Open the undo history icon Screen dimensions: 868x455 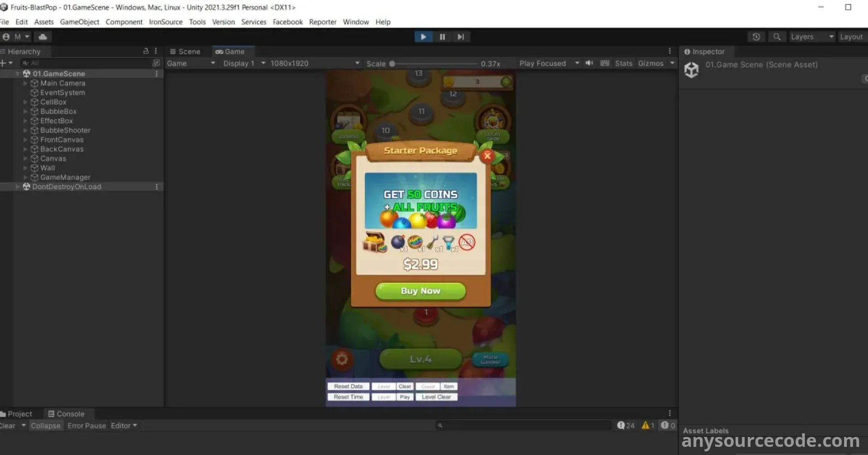pyautogui.click(x=756, y=37)
